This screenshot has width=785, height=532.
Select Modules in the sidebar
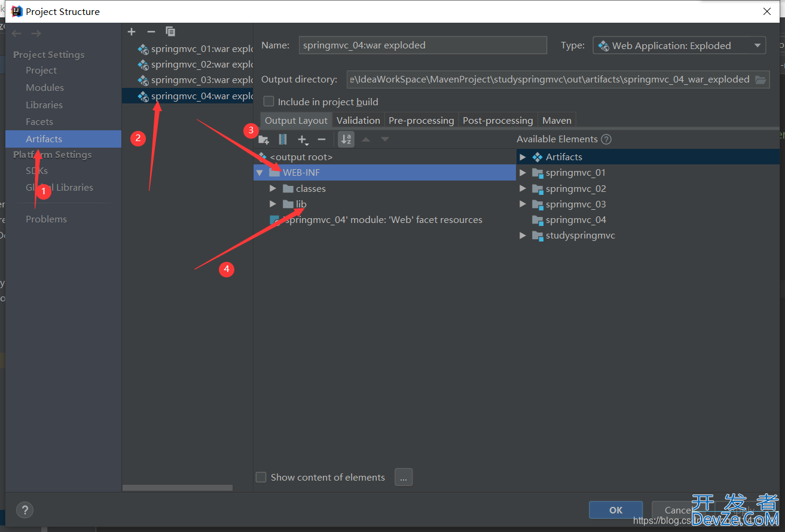click(45, 88)
